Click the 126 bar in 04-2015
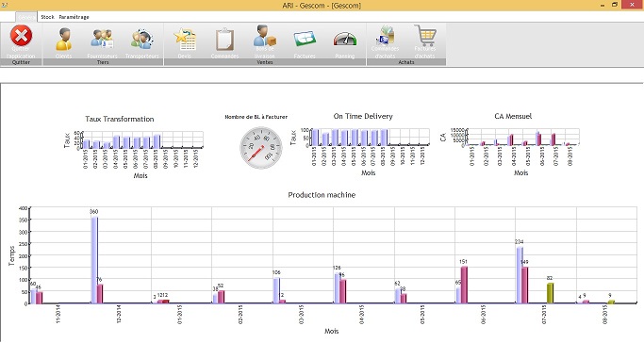Viewport: 644px width, 343px height. 338,288
